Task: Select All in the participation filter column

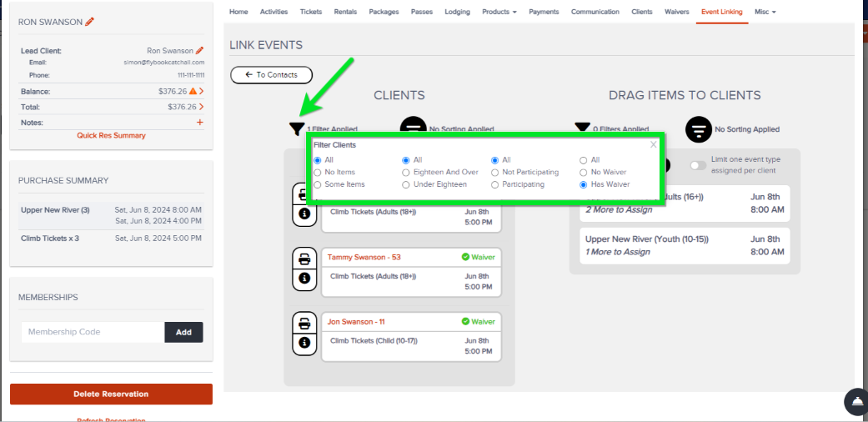Action: pos(495,160)
